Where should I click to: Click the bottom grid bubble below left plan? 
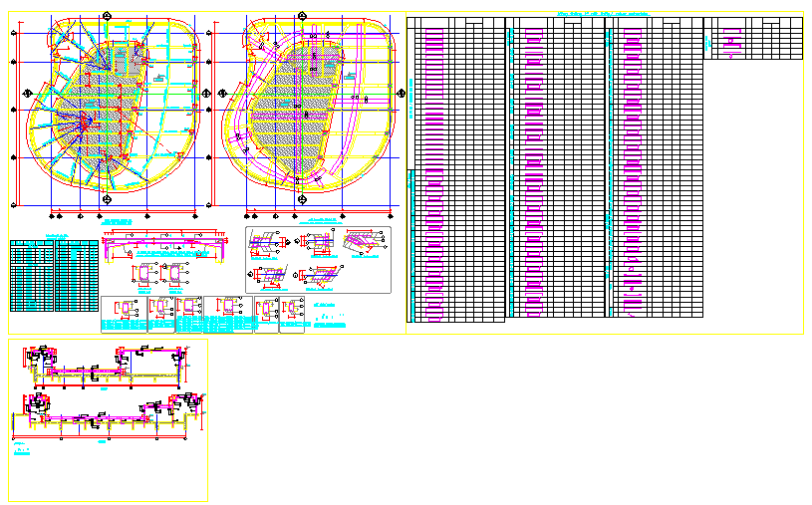click(107, 199)
